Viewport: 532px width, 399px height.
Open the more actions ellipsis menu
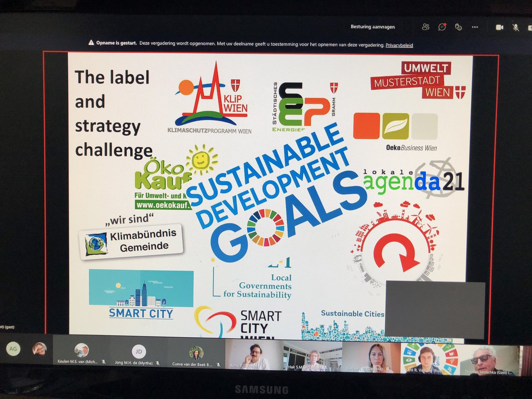click(475, 27)
